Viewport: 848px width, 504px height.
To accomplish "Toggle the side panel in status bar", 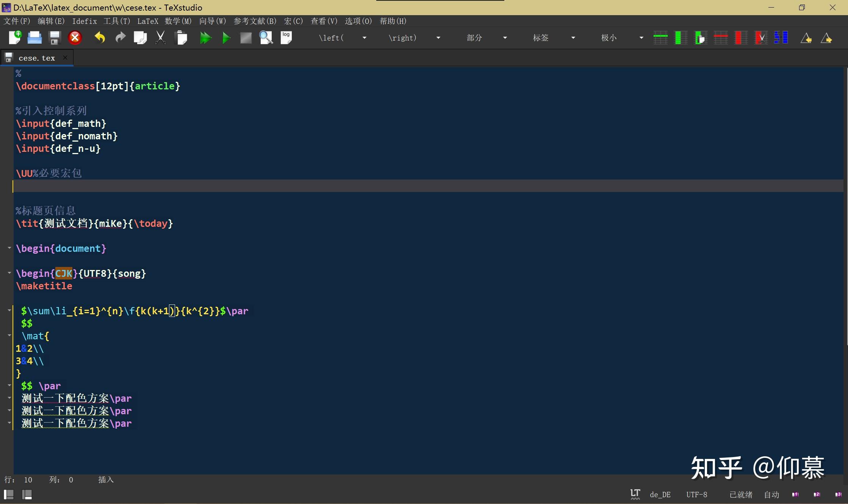I will (9, 494).
